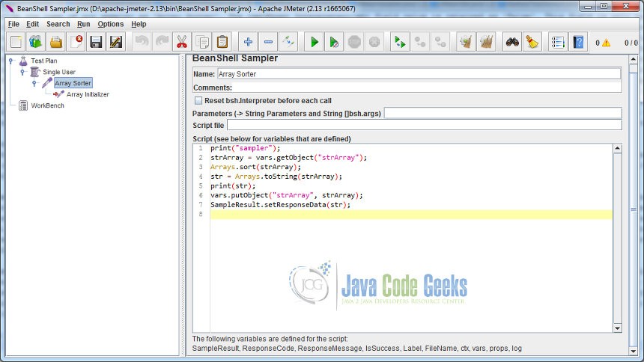Click the highlighted empty line 8
644x362 pixels.
pyautogui.click(x=411, y=214)
